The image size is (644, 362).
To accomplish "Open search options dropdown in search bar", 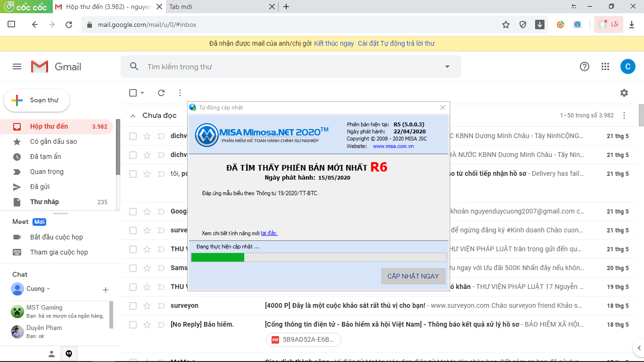I will 447,67.
